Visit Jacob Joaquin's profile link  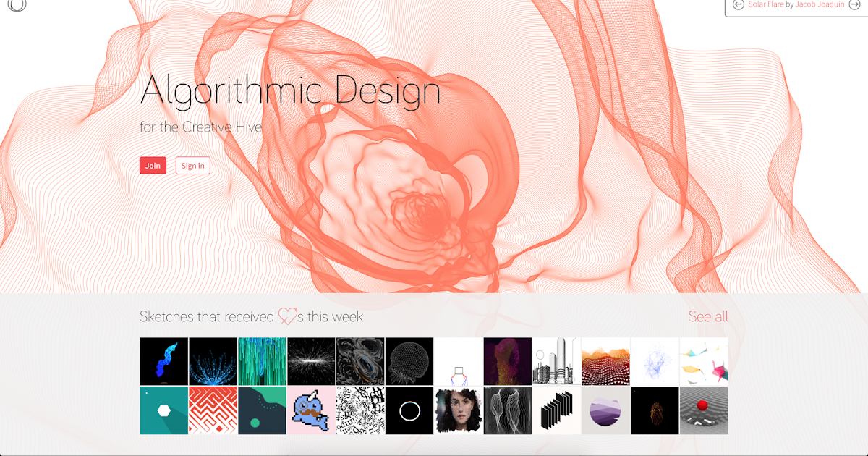coord(818,4)
